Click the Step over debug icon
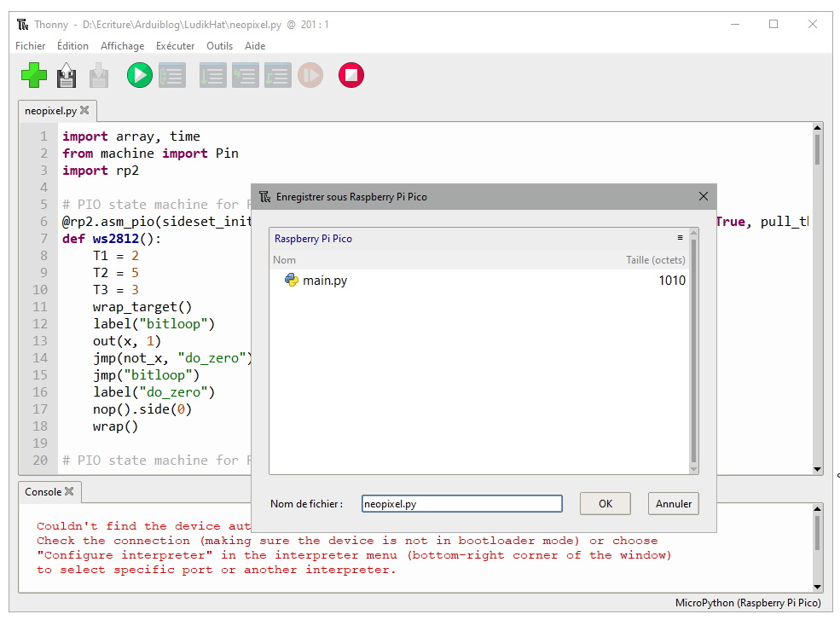This screenshot has height=620, width=840. click(212, 76)
